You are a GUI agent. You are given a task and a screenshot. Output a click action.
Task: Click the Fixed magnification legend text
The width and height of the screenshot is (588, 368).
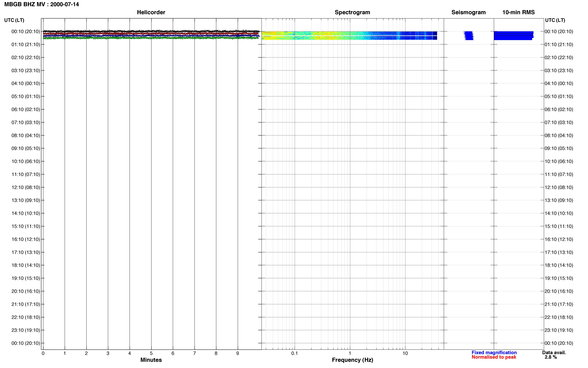(x=494, y=352)
